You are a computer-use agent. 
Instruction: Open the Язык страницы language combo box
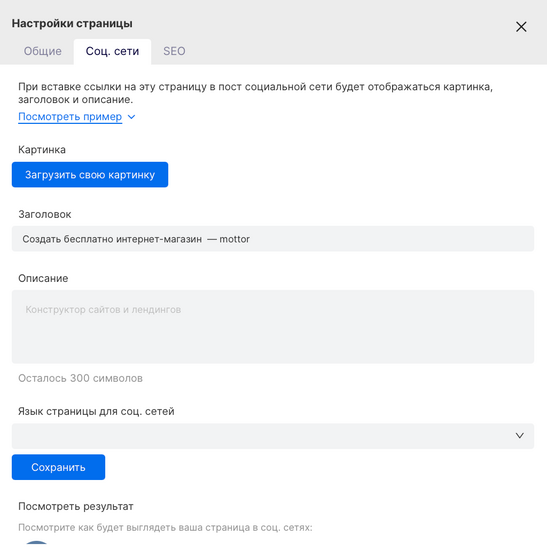pos(273,436)
